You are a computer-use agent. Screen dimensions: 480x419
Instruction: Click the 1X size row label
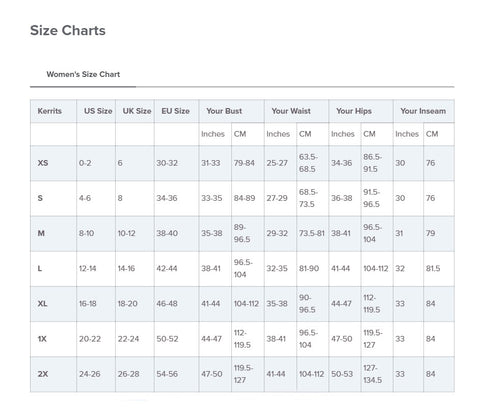click(x=53, y=339)
